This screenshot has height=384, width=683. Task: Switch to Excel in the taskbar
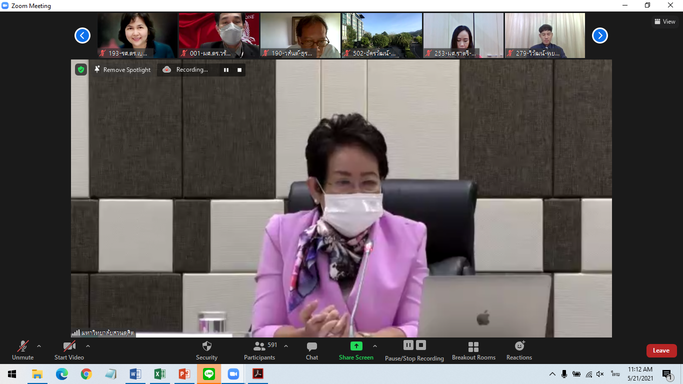159,374
